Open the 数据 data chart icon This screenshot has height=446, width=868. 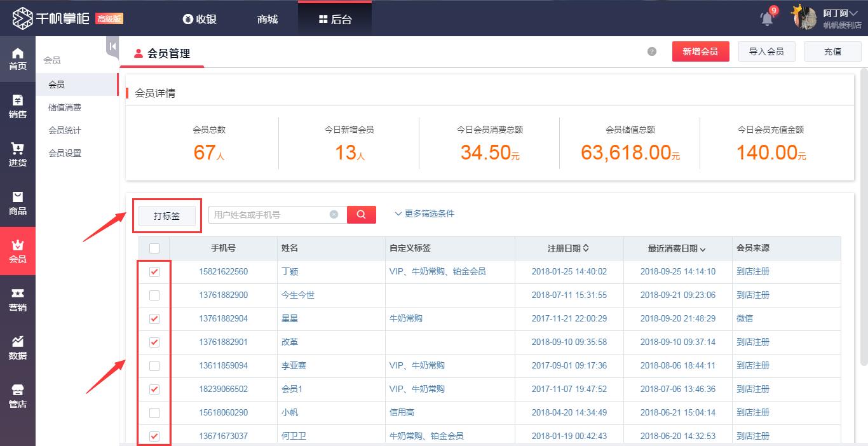18,348
